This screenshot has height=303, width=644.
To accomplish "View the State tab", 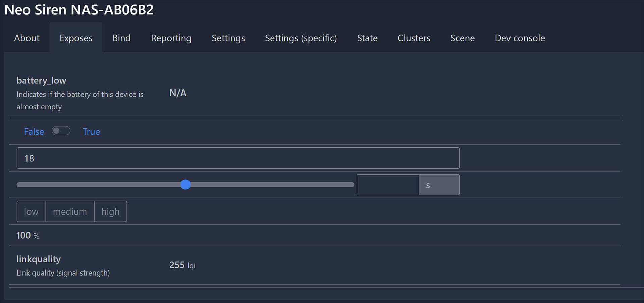I will [367, 38].
